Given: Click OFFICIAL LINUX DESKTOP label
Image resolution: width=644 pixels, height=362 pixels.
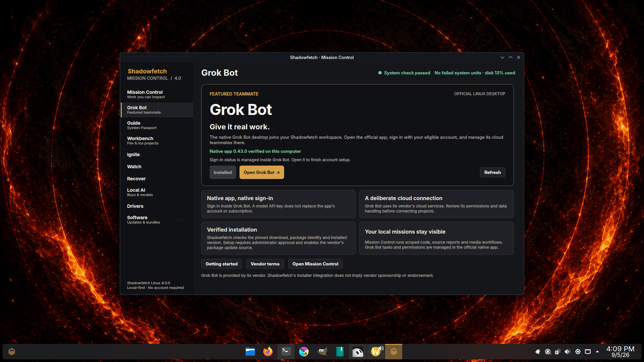Looking at the screenshot, I should pos(479,94).
